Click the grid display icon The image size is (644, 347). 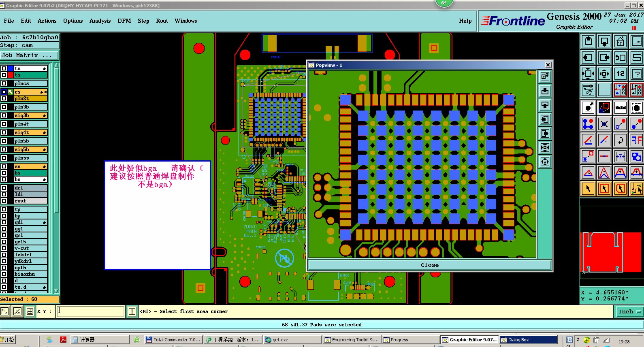coord(604,90)
